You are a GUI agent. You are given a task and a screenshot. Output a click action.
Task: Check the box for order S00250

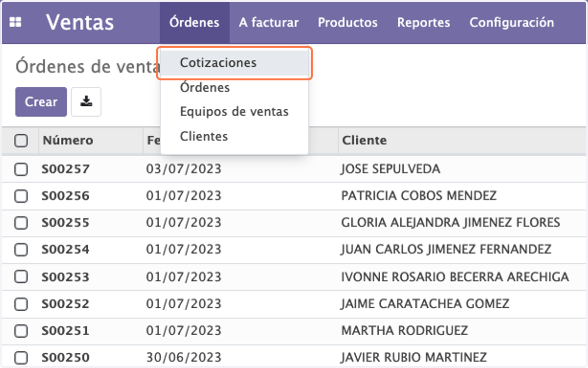(x=21, y=357)
